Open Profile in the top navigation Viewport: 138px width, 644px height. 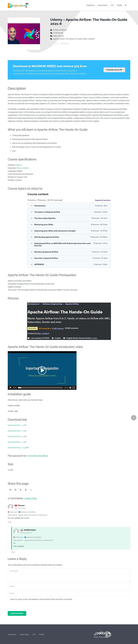point(120,5)
